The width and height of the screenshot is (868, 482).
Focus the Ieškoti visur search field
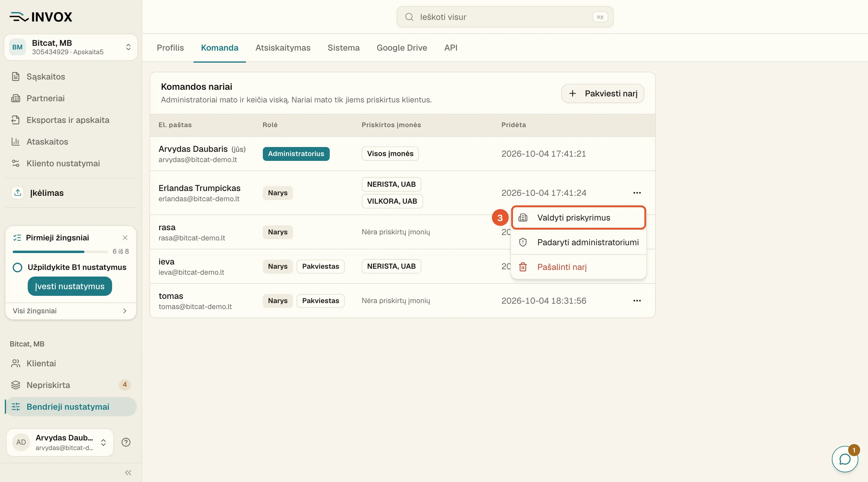coord(505,17)
